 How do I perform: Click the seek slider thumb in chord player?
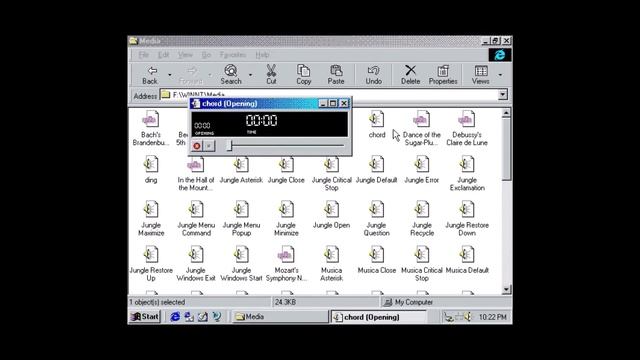(230, 145)
